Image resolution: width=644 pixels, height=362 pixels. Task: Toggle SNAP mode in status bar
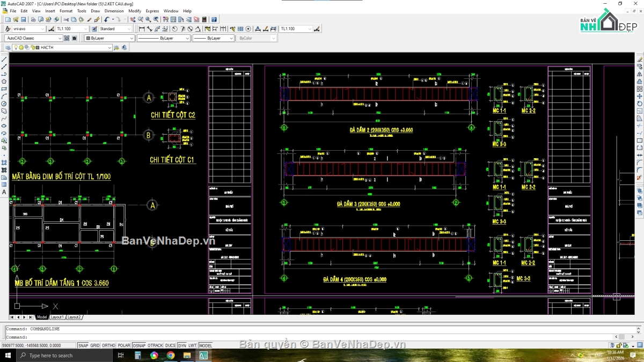[x=83, y=345]
